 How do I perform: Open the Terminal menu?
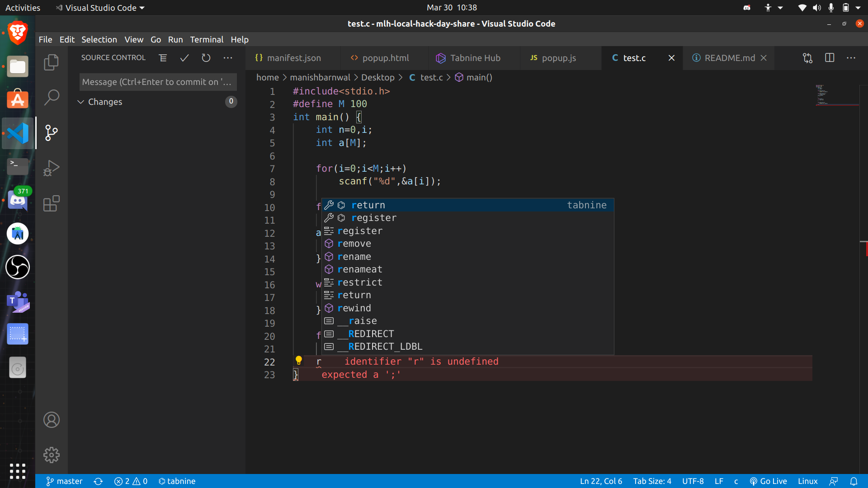tap(207, 39)
